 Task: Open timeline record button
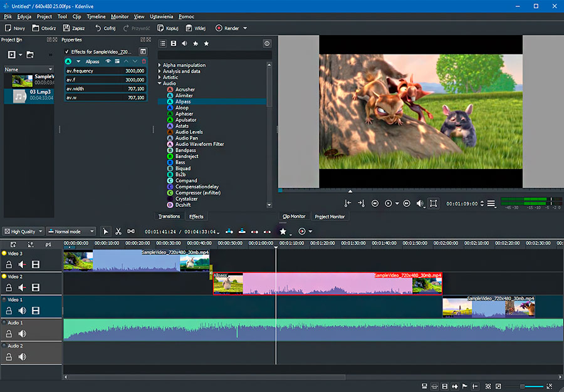(302, 232)
